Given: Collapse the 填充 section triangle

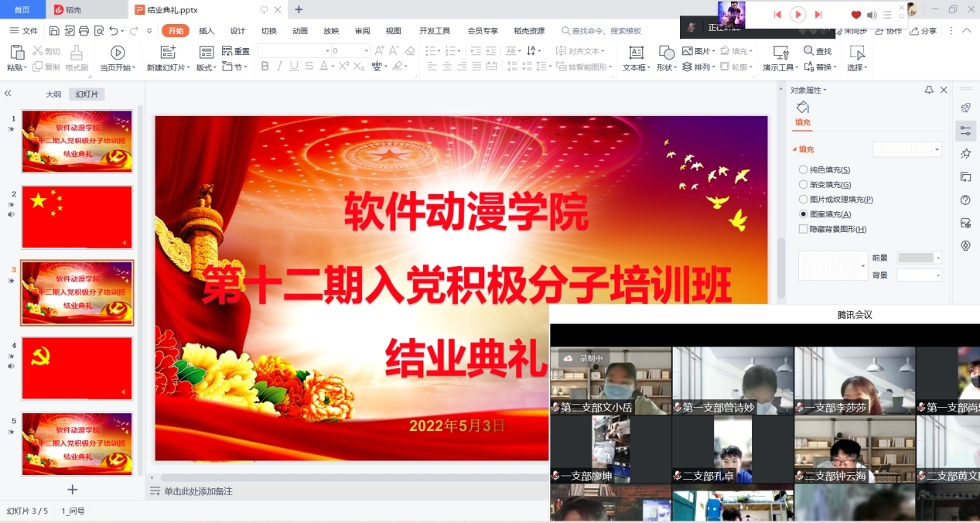Looking at the screenshot, I should (x=794, y=150).
